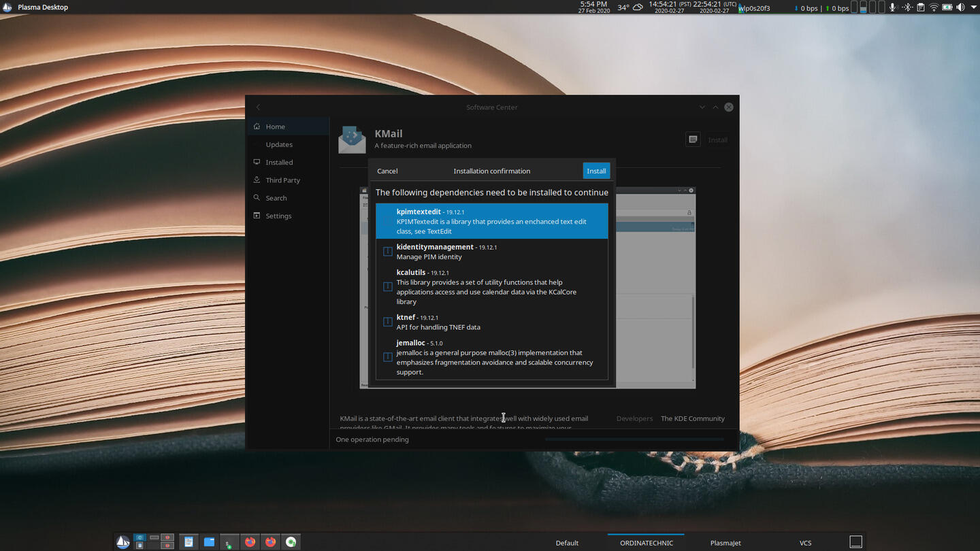The height and width of the screenshot is (551, 980).
Task: Open Settings in Software Center sidebar
Action: [288, 216]
